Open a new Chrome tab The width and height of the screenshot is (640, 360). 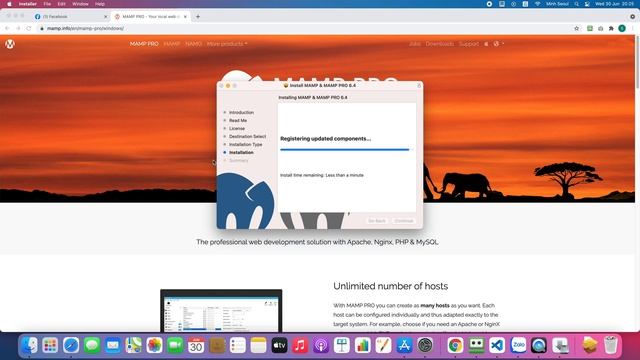coord(198,17)
